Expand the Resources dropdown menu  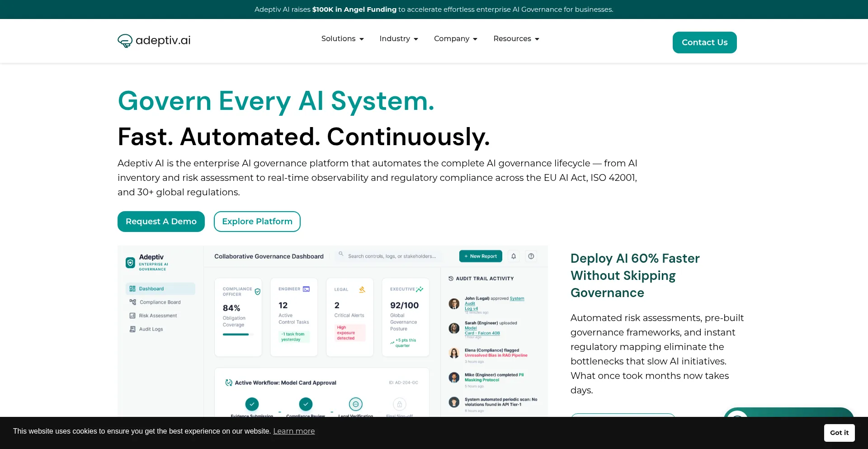[x=516, y=39]
